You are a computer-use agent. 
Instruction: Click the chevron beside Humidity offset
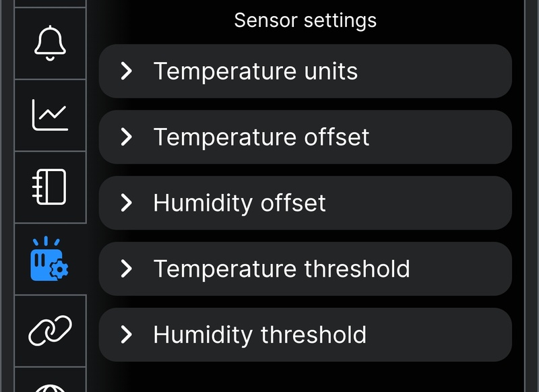(126, 203)
